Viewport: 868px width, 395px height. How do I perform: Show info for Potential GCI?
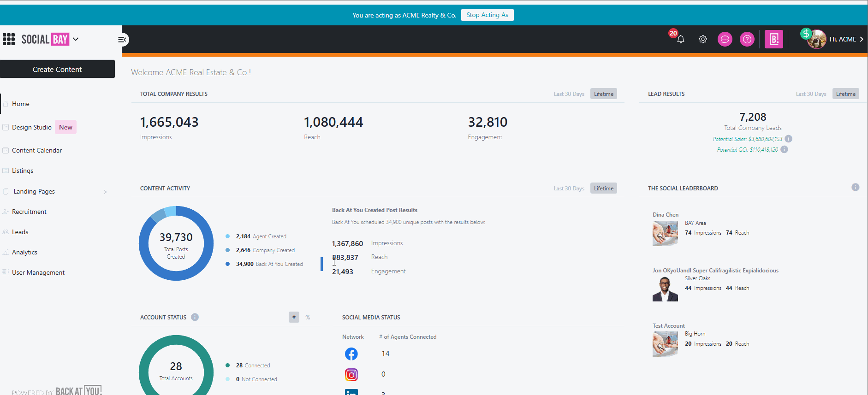pyautogui.click(x=785, y=149)
